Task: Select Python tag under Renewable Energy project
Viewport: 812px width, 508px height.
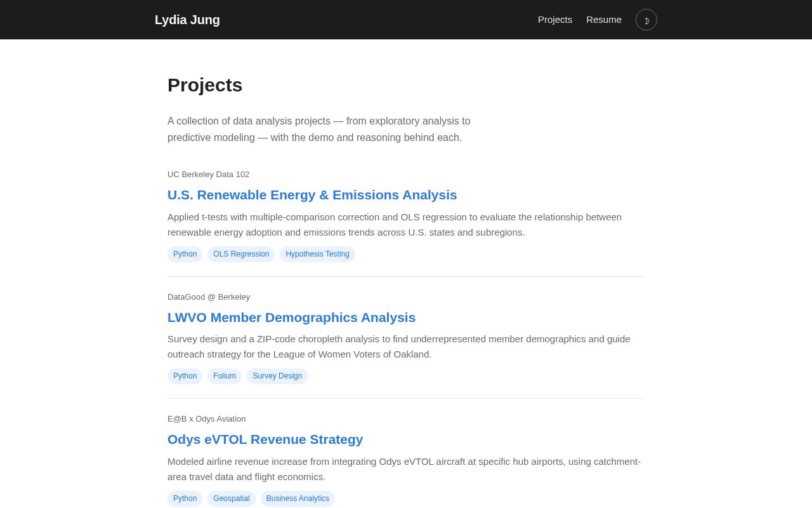Action: (185, 254)
